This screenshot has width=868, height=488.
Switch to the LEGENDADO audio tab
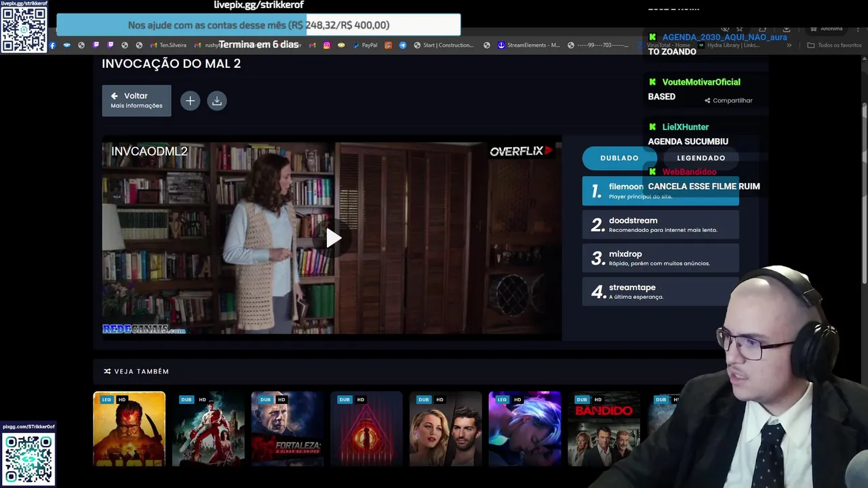tap(701, 158)
